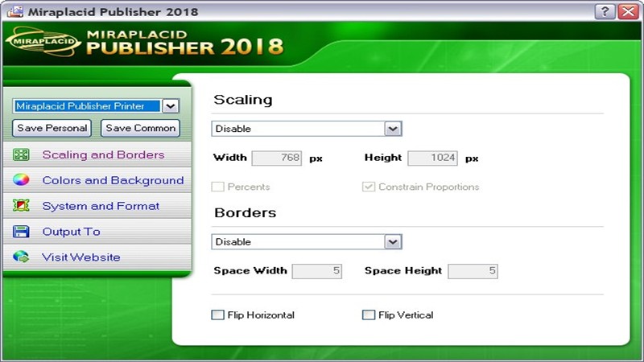The height and width of the screenshot is (362, 644).
Task: Click the Borders section heading
Action: (246, 212)
